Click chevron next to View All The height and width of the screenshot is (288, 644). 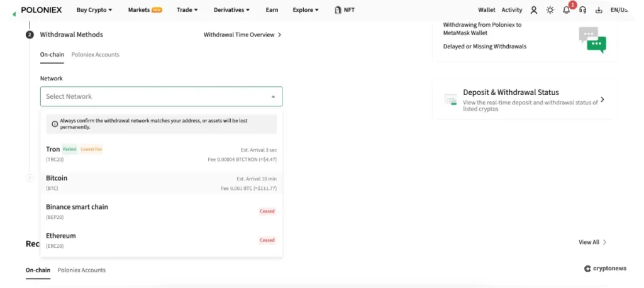click(604, 242)
